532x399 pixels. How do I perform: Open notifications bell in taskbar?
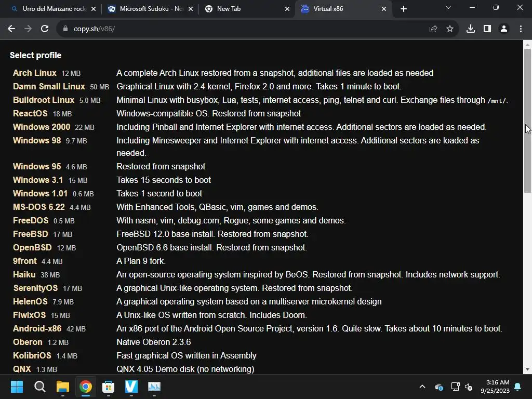pyautogui.click(x=518, y=387)
